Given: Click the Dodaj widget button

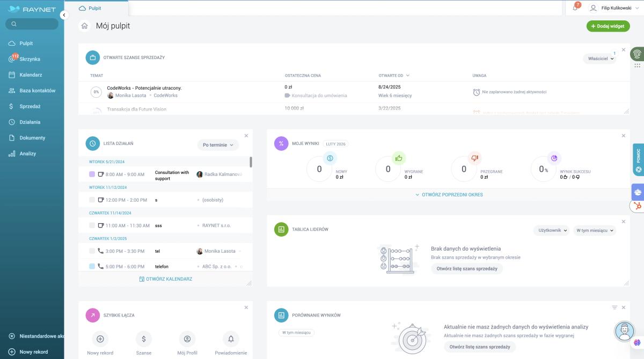Looking at the screenshot, I should point(608,26).
